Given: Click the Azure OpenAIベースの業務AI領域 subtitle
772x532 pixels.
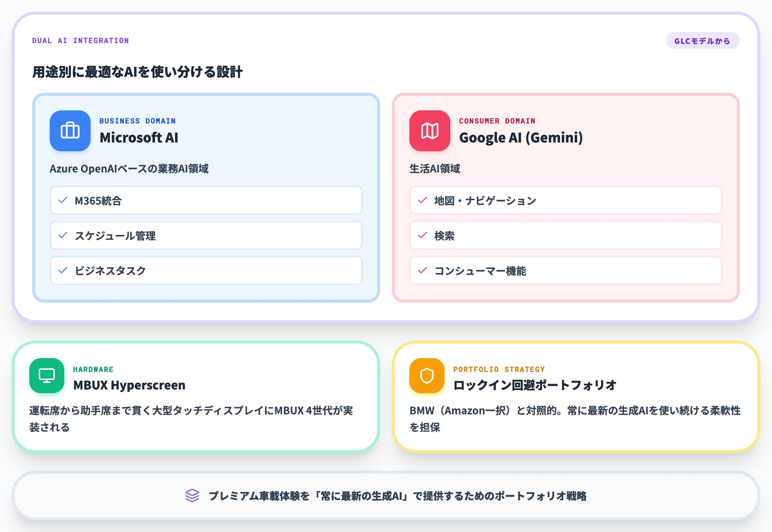Looking at the screenshot, I should pyautogui.click(x=129, y=169).
